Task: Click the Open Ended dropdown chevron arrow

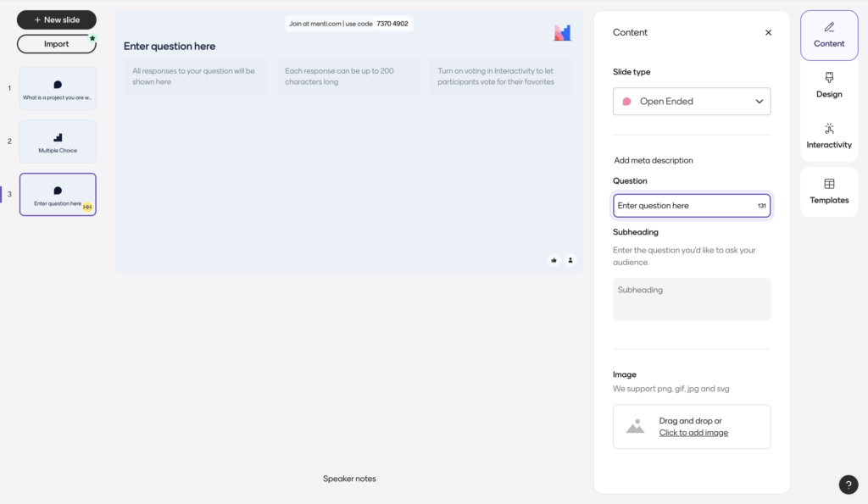Action: tap(759, 102)
